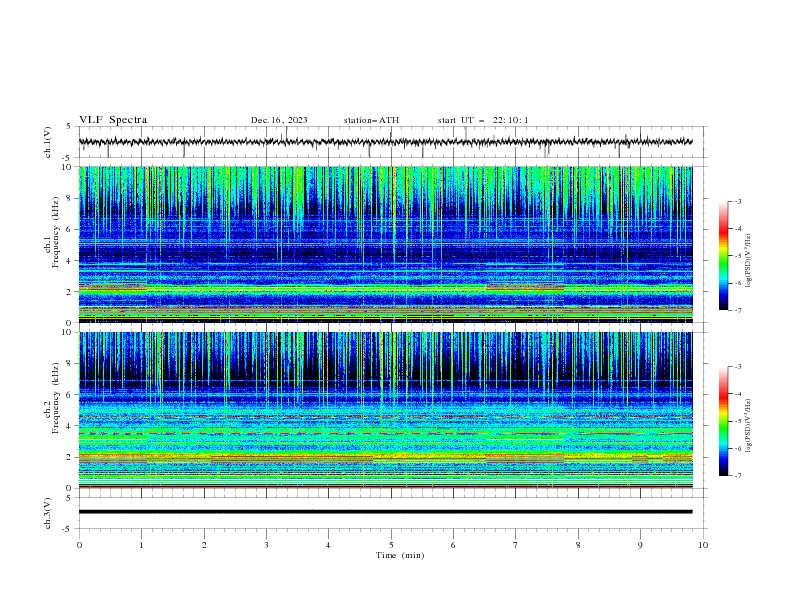Click the ch.2 spectrogram color scale bar
Viewport: 792px width, 612px height.
[x=723, y=421]
